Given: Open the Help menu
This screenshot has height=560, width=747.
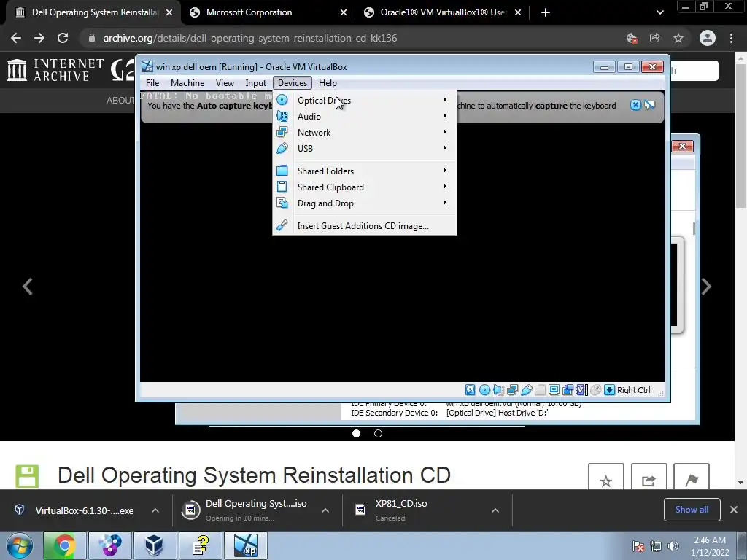Looking at the screenshot, I should (x=328, y=83).
